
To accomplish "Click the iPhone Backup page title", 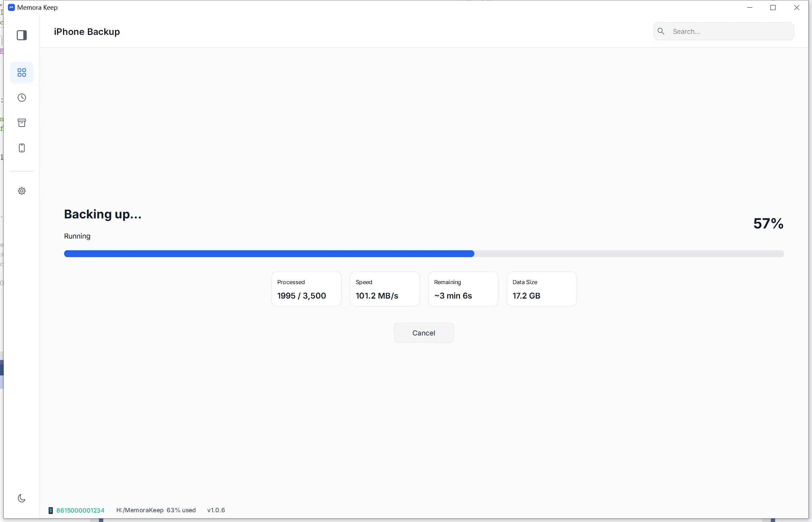I will (x=87, y=32).
